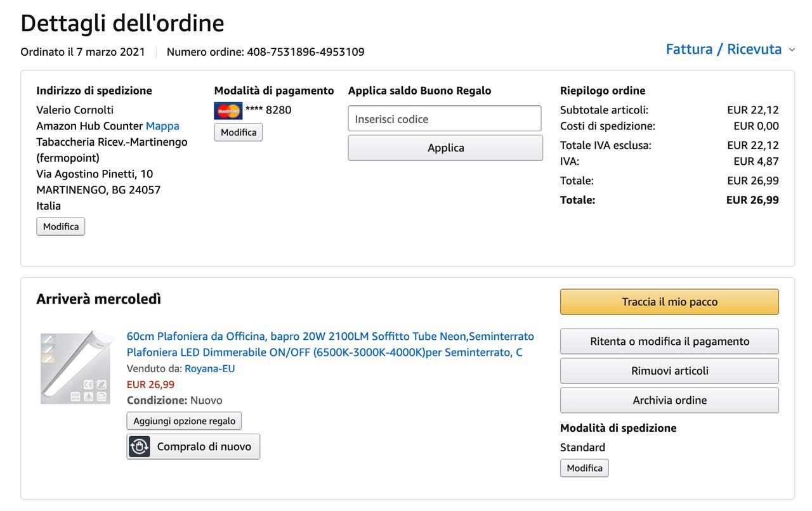The height and width of the screenshot is (511, 812).
Task: Modify the shipping address
Action: 61,226
